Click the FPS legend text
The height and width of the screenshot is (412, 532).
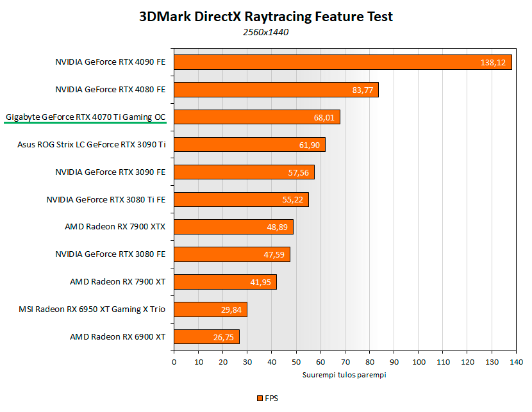tap(271, 399)
